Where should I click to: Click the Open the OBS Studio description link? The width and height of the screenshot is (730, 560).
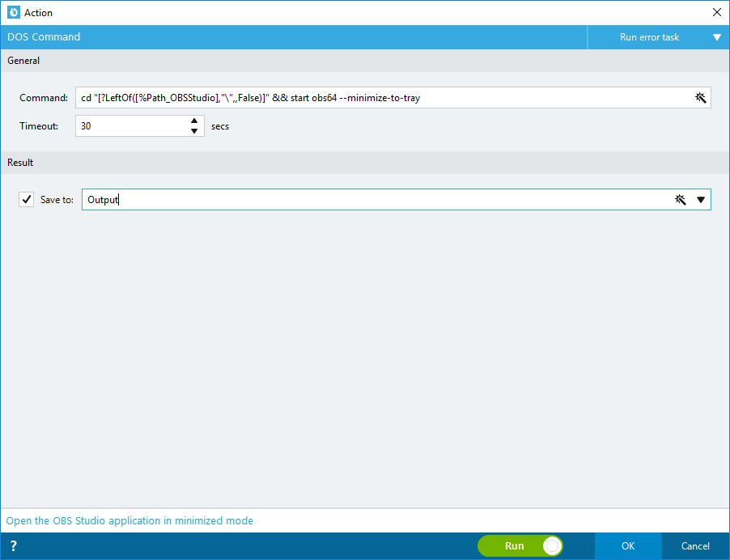(129, 520)
